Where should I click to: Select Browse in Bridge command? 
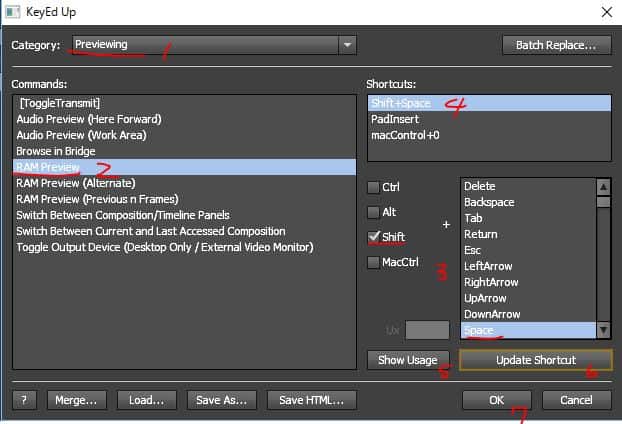coord(56,151)
